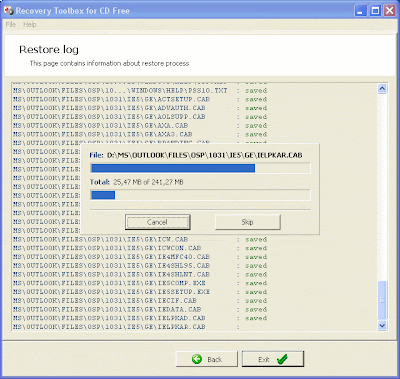Viewport: 400px width, 379px height.
Task: Select the log row IE4MFC40.CAB
Action: point(140,257)
